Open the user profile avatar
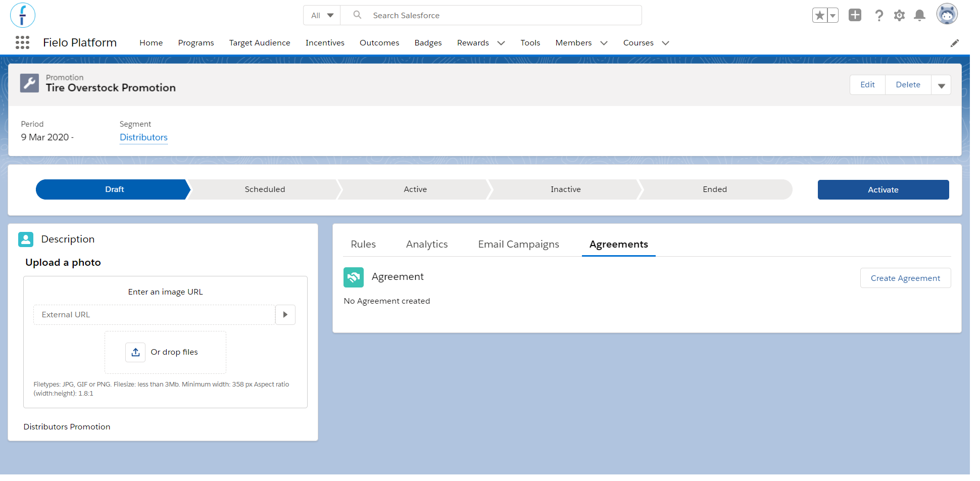Screen dimensions: 980x481 [947, 14]
